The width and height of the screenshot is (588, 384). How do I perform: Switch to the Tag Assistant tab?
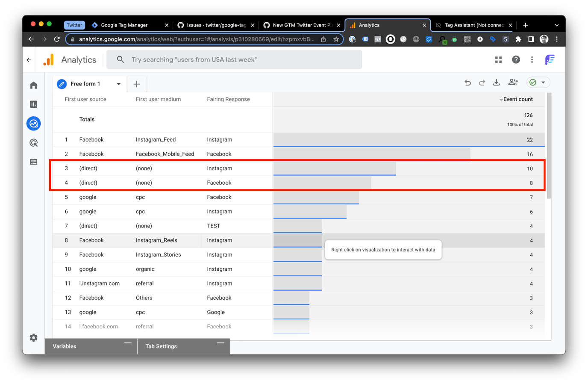474,25
